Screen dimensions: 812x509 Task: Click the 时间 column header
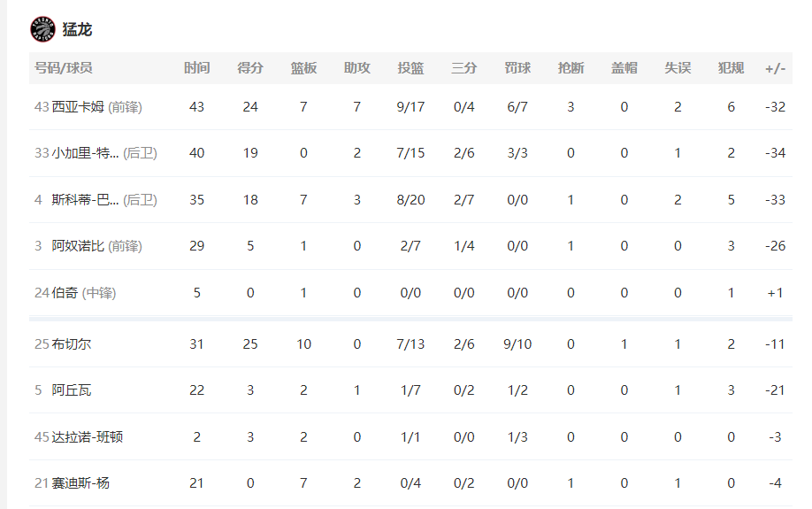click(196, 68)
